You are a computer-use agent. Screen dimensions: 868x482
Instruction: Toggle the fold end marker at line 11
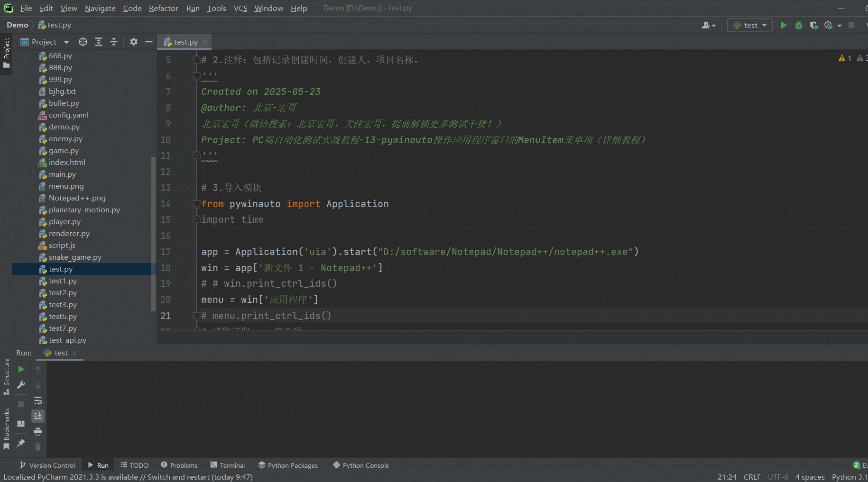[x=196, y=155]
